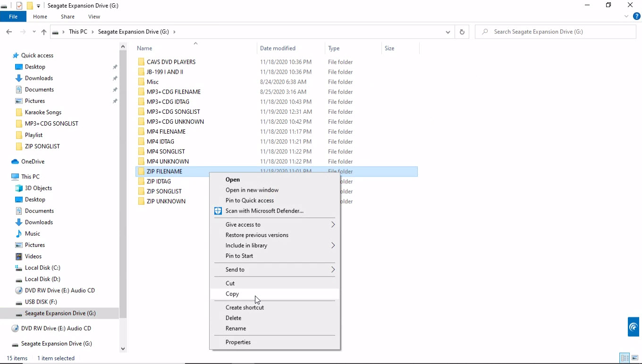
Task: Open the Help question mark icon
Action: (x=636, y=17)
